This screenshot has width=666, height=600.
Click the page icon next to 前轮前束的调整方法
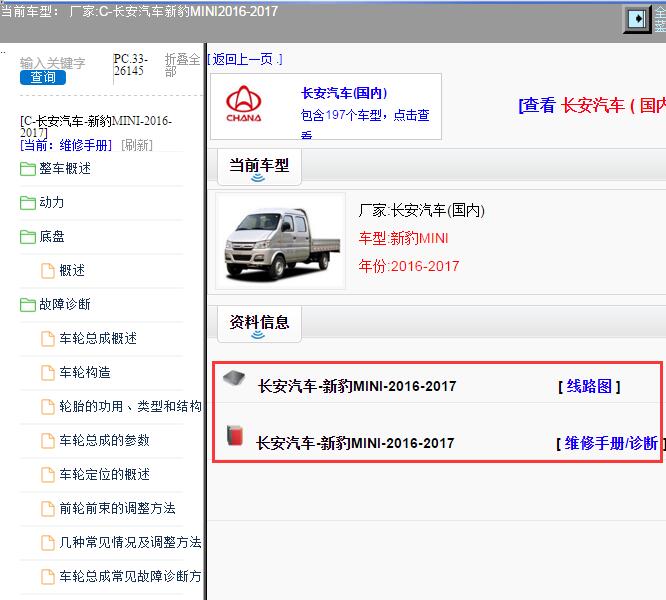48,509
